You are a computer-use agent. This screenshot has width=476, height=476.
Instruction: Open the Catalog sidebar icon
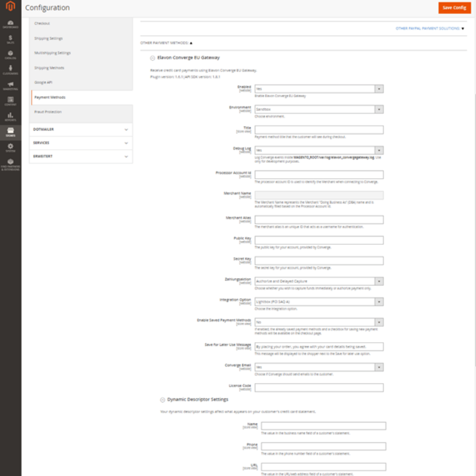(11, 55)
